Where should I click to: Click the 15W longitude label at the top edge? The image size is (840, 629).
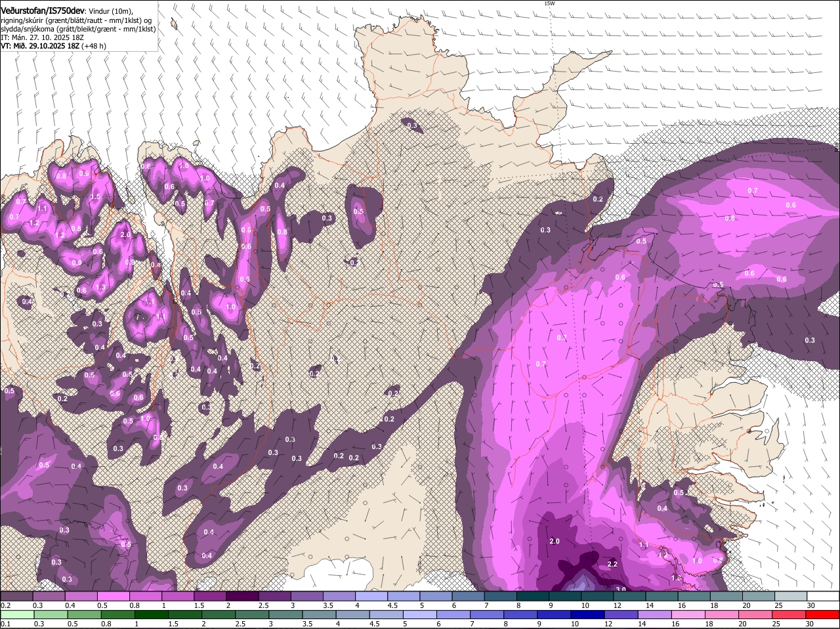pos(549,3)
